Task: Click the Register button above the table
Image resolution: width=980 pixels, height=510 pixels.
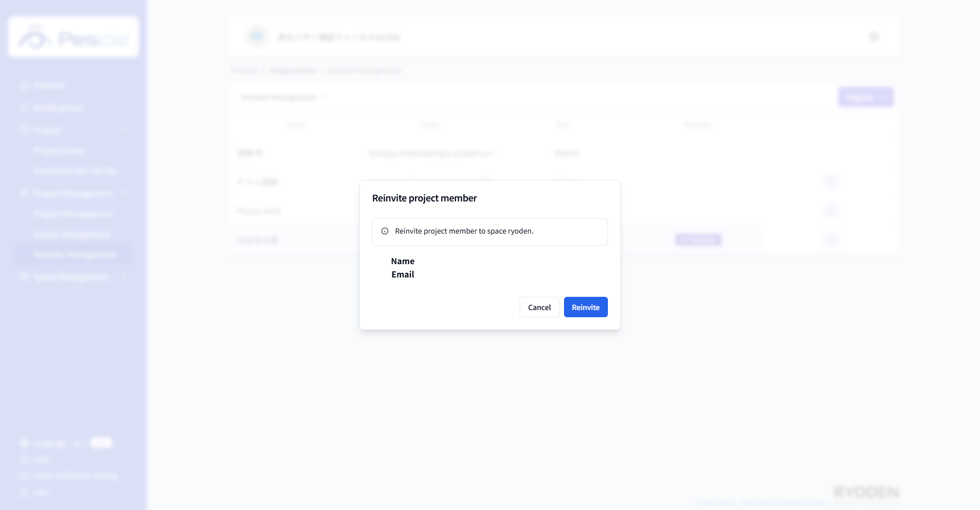Action: (x=866, y=97)
